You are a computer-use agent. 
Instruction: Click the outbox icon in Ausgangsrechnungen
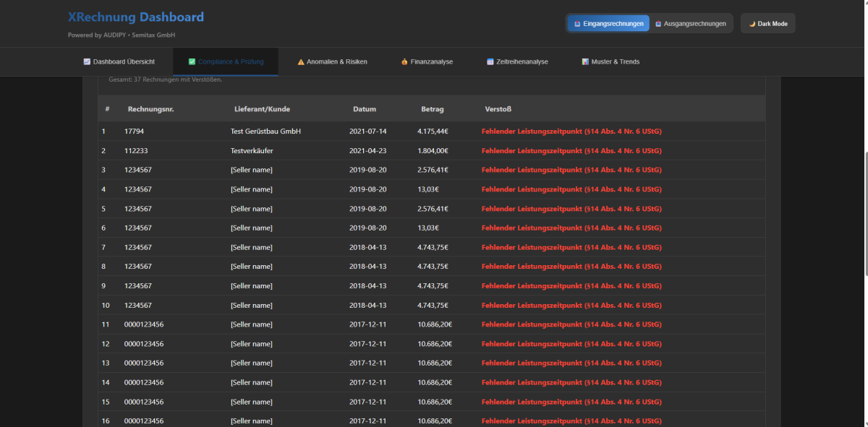(x=658, y=24)
